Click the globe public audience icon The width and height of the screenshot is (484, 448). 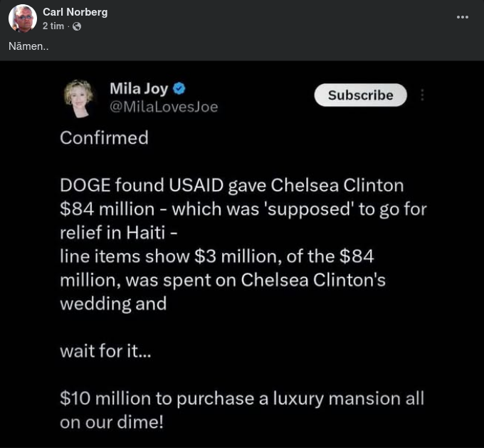click(x=77, y=26)
